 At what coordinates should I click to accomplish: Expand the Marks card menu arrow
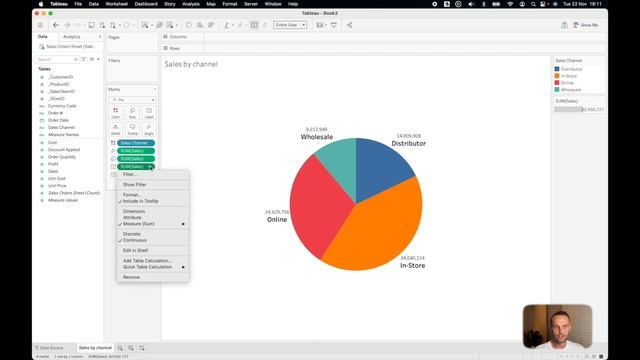tap(155, 89)
